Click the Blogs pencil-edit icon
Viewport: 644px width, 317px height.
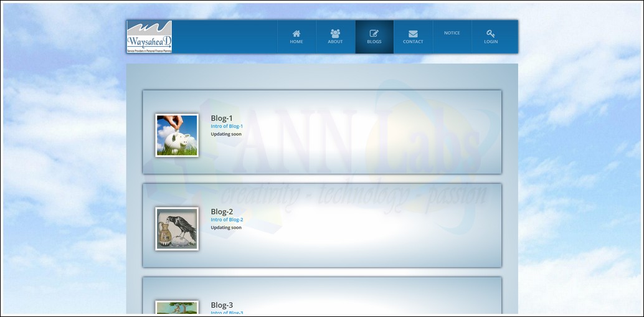point(374,34)
